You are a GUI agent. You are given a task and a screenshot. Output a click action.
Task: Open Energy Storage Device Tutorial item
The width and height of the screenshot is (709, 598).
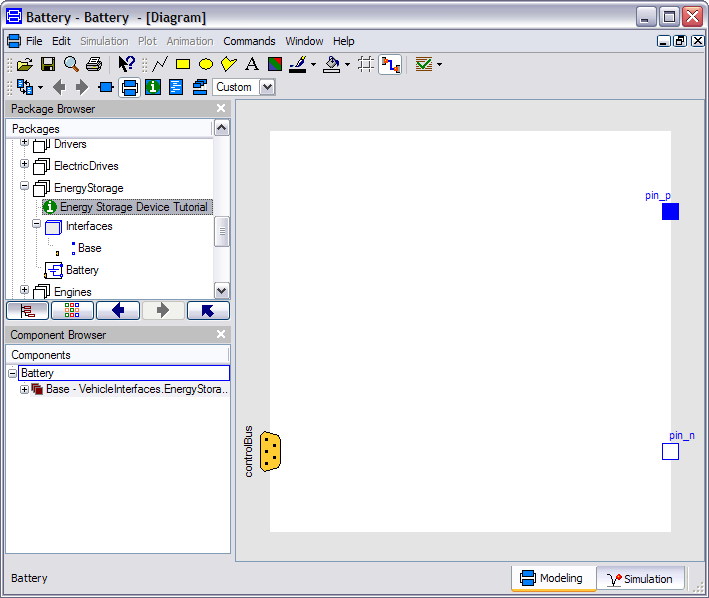pyautogui.click(x=133, y=207)
